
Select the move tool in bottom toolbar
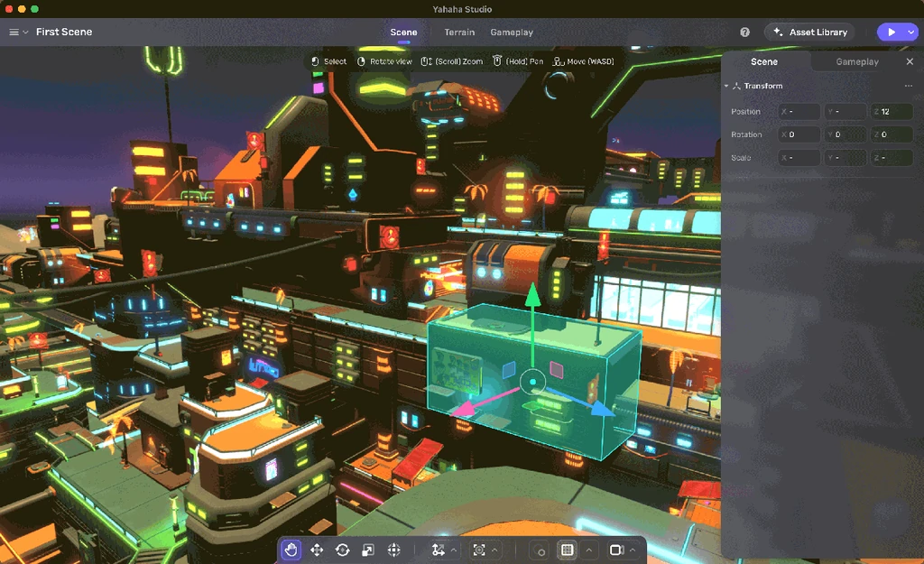317,550
